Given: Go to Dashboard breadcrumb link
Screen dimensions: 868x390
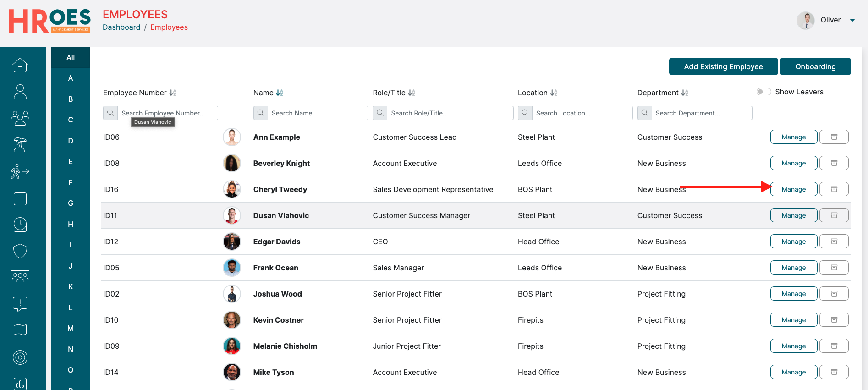Looking at the screenshot, I should 121,27.
